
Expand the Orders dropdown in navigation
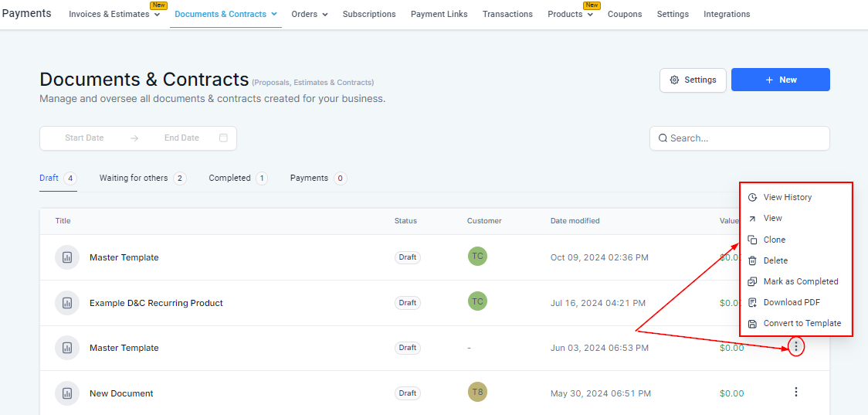[x=309, y=14]
